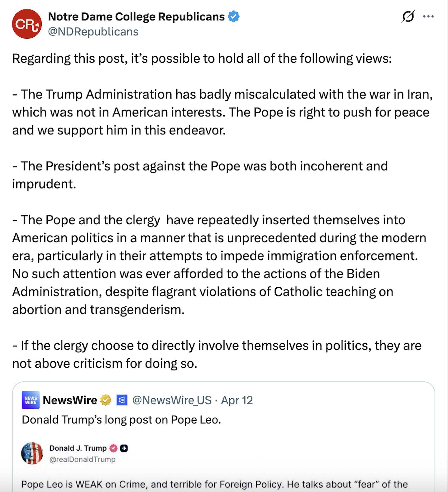
Task: Click the main post text starting "Regarding this post"
Action: tap(202, 59)
